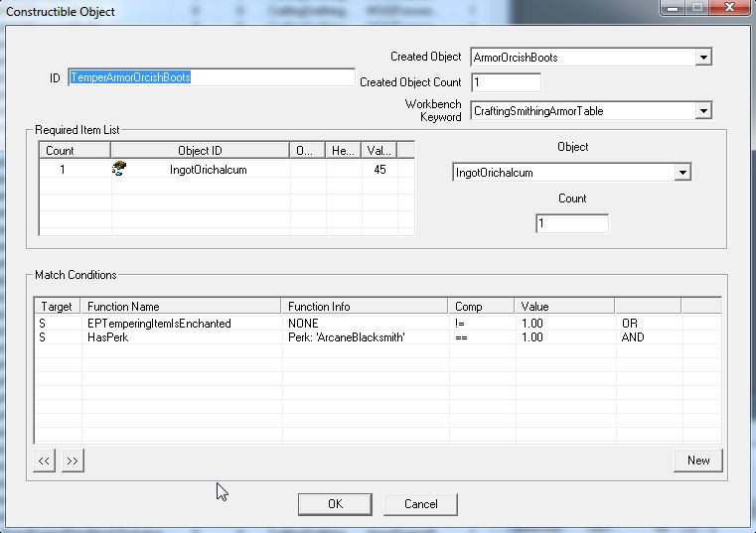Click NONE function info cell

tap(303, 323)
